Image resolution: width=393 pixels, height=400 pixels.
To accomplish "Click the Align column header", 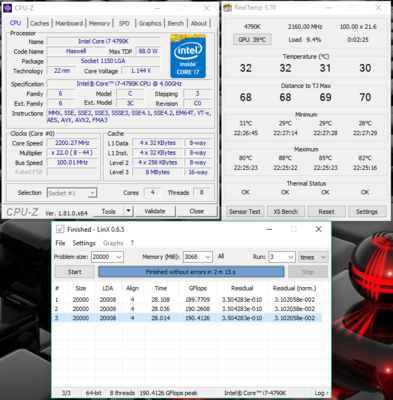I will (x=132, y=288).
